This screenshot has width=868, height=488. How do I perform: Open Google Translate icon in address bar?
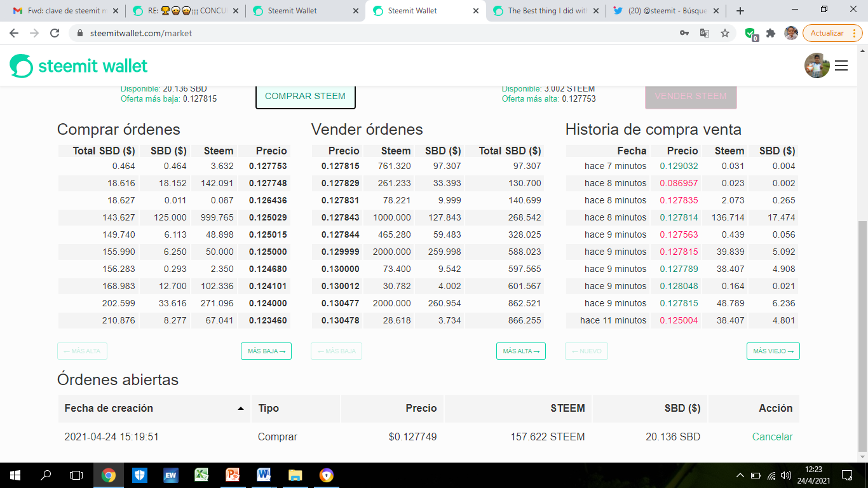tap(704, 33)
